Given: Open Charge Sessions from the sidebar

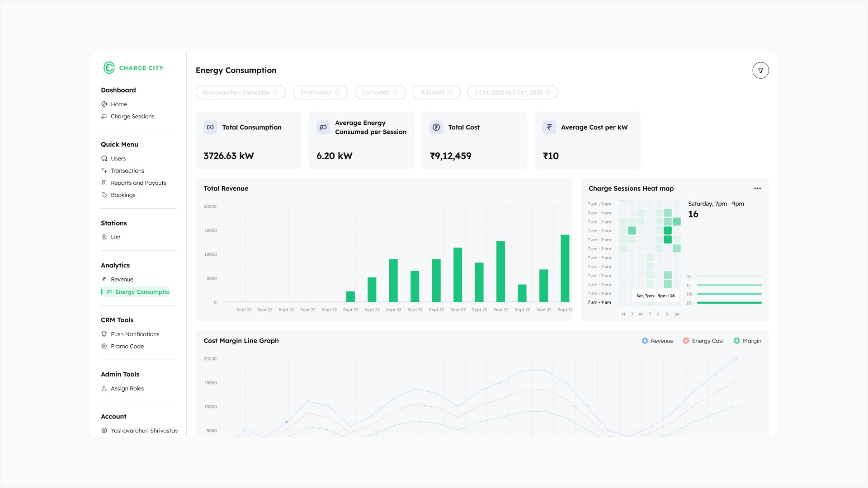Looking at the screenshot, I should tap(132, 117).
